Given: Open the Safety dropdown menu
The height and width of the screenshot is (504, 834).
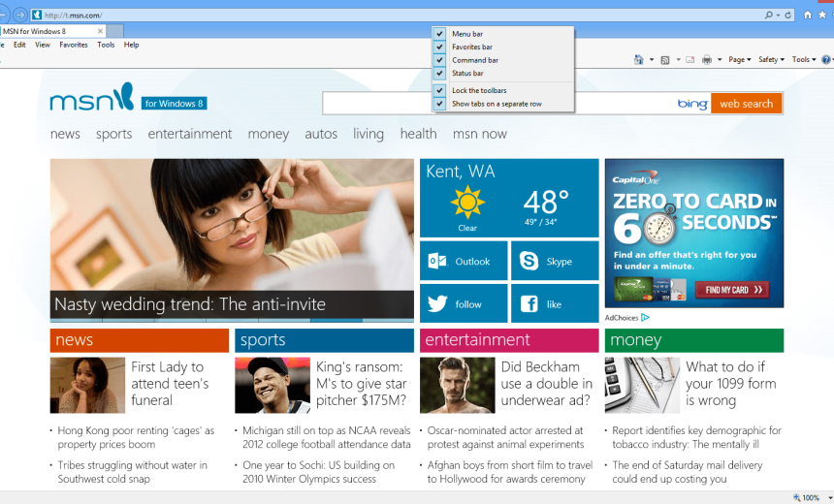Looking at the screenshot, I should [771, 59].
